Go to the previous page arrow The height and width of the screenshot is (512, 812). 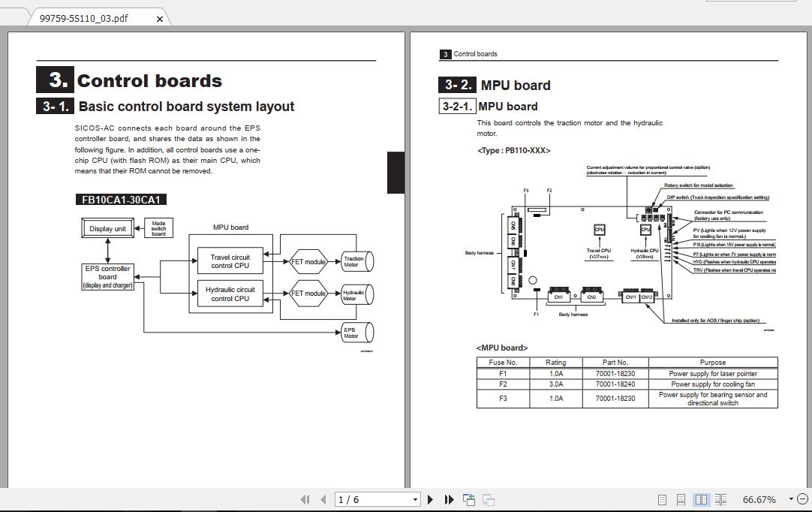(323, 499)
